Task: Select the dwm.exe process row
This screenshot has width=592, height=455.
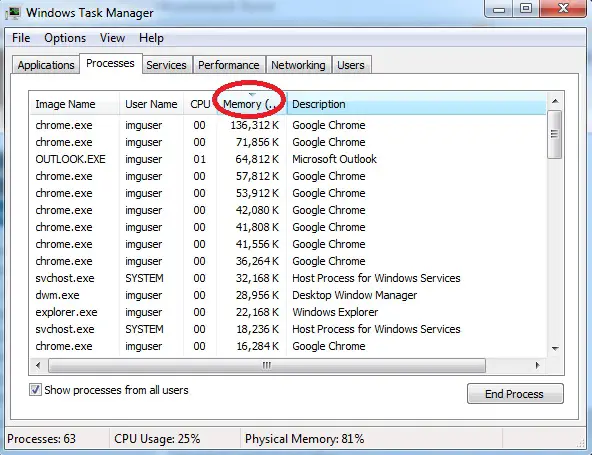Action: [288, 295]
